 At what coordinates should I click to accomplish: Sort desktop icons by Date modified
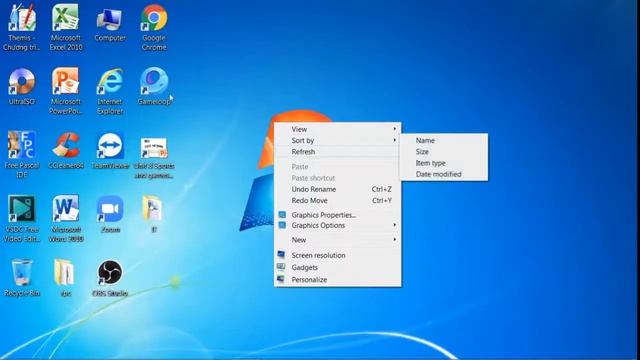(x=444, y=174)
